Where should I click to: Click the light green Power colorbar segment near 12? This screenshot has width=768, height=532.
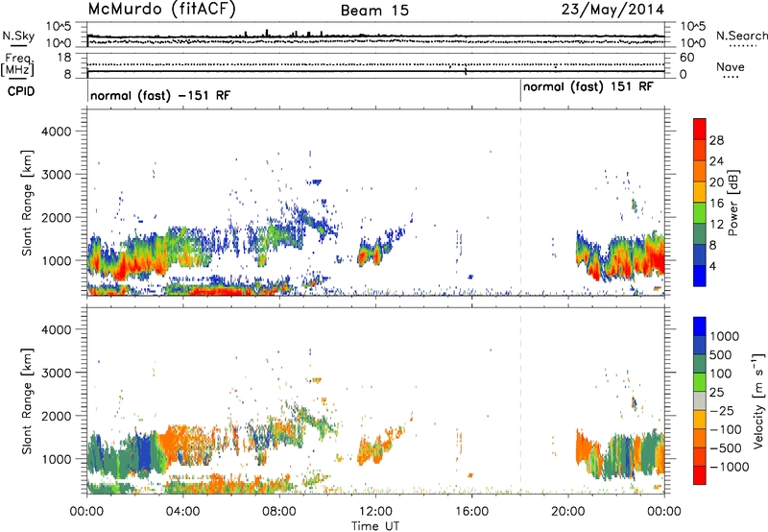pos(700,213)
